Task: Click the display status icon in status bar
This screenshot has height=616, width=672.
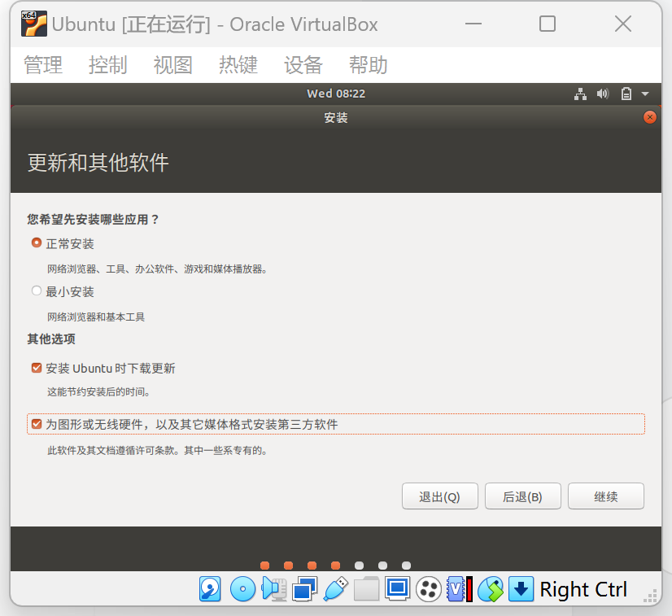Action: point(396,588)
